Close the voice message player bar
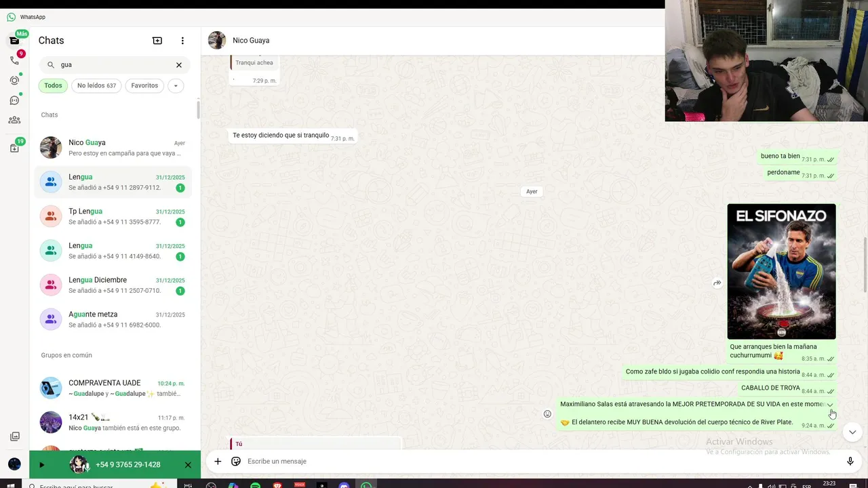Viewport: 868px width, 488px height. pos(188,465)
